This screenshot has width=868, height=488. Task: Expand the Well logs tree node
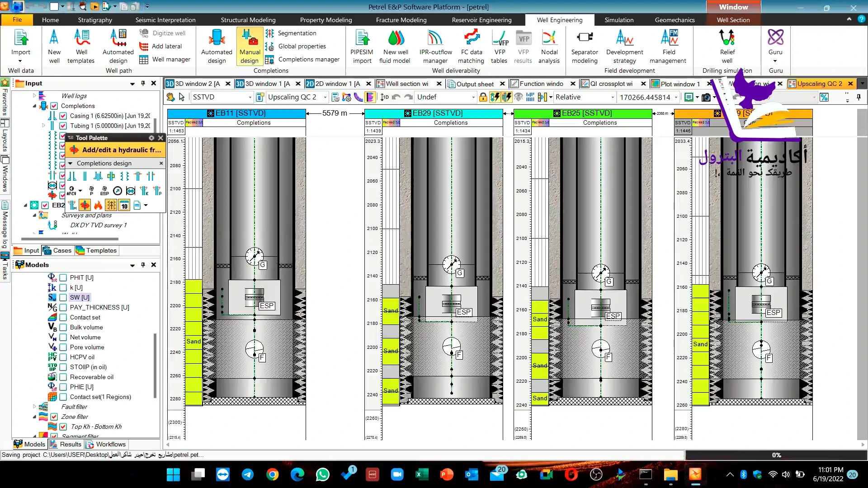click(x=34, y=96)
